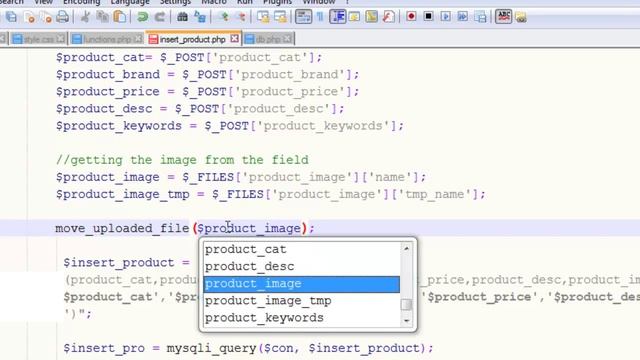Click the Zoom In toolbar icon
Screen dimensions: 640x360
pyautogui.click(x=224, y=17)
